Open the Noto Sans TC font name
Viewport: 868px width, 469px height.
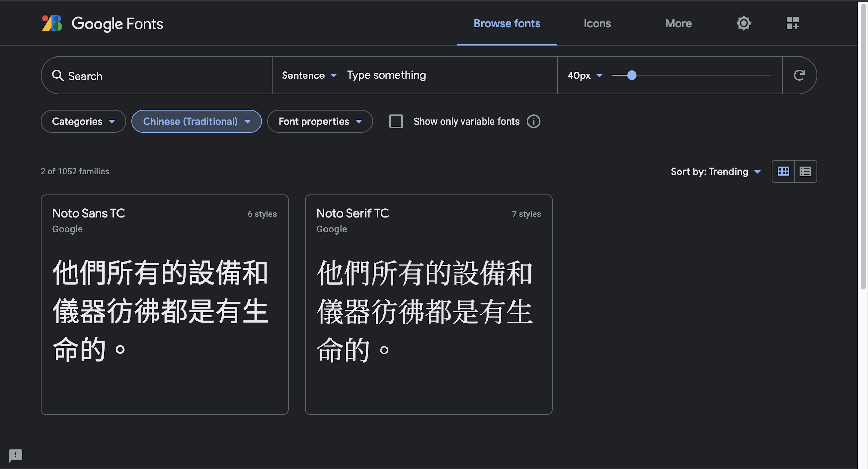coord(89,213)
